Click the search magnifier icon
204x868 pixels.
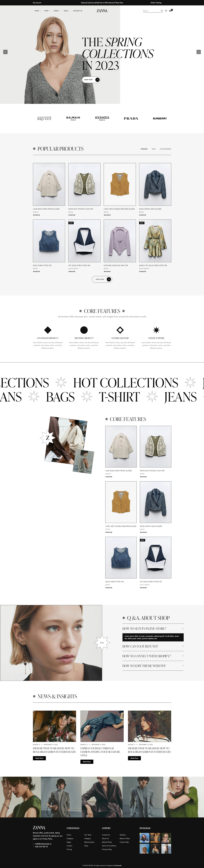pyautogui.click(x=162, y=11)
